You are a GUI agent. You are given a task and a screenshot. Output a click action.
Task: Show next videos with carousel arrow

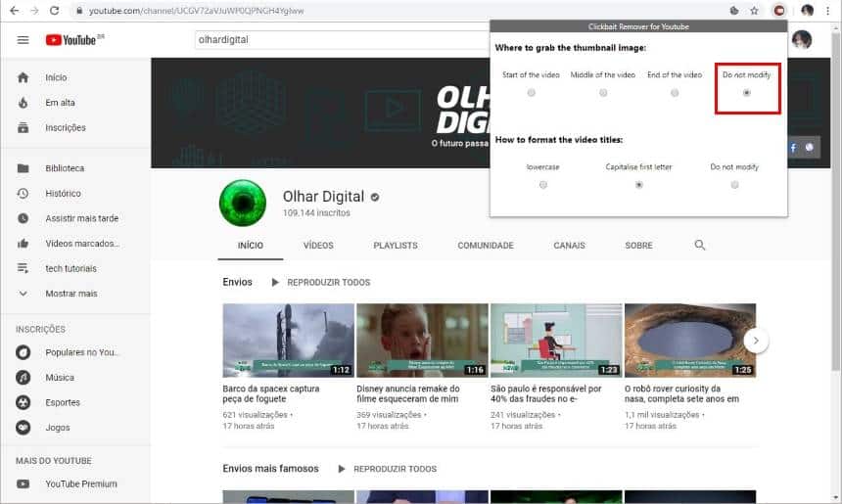(756, 341)
